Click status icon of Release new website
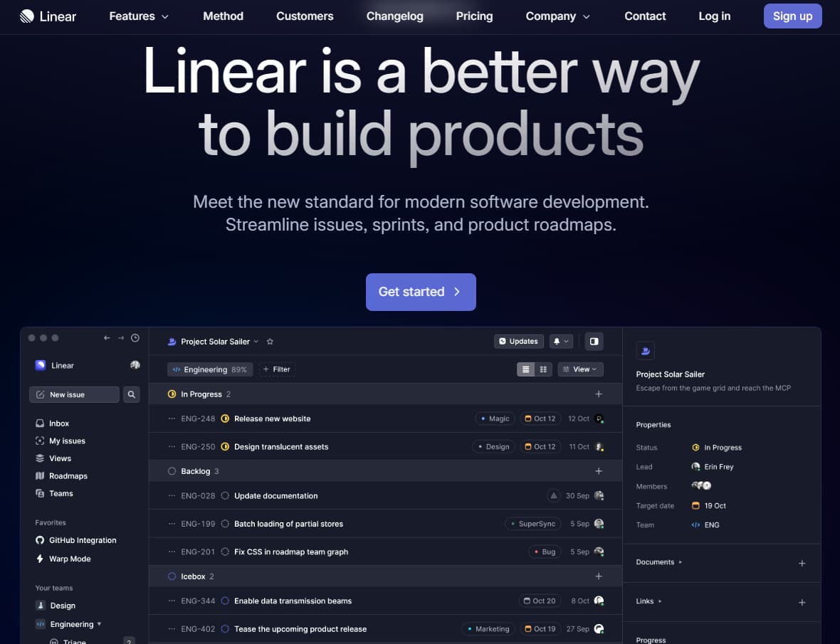 [x=225, y=418]
